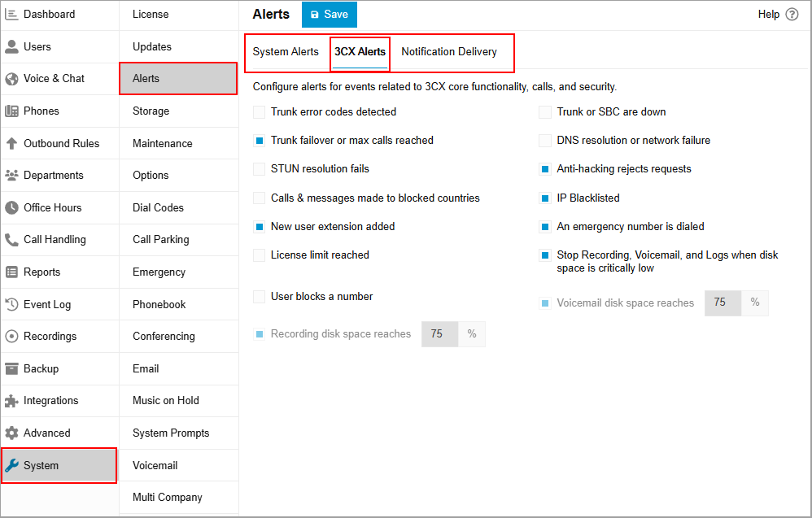Open Phonebook settings

click(x=179, y=304)
